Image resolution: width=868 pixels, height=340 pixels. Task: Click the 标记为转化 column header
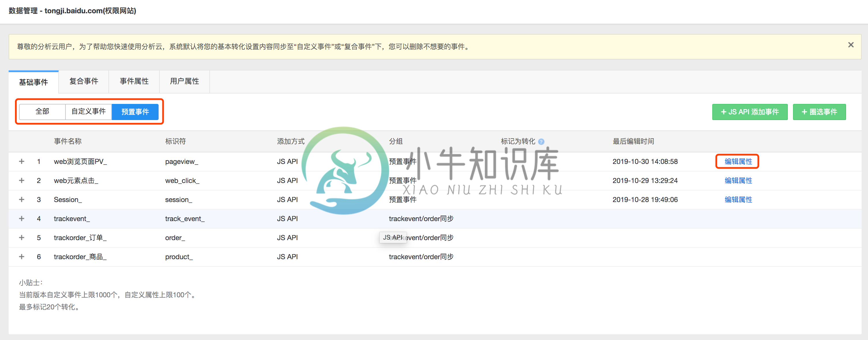click(x=518, y=141)
